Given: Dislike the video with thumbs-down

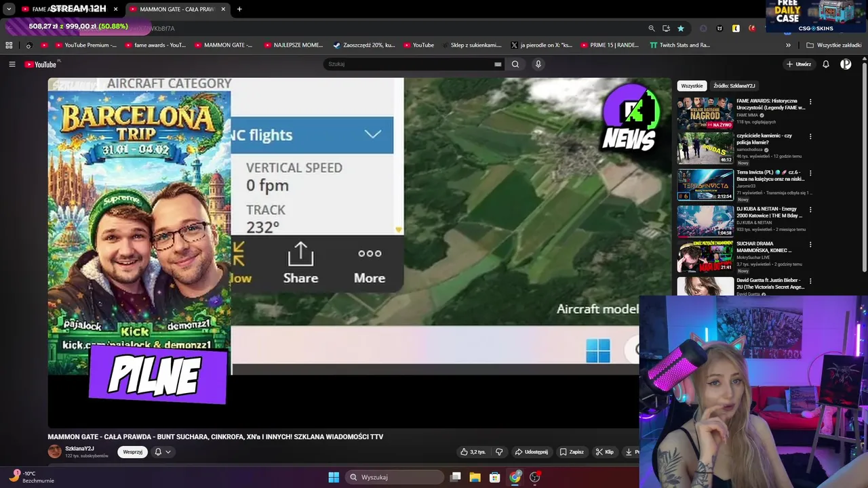Looking at the screenshot, I should 499,452.
